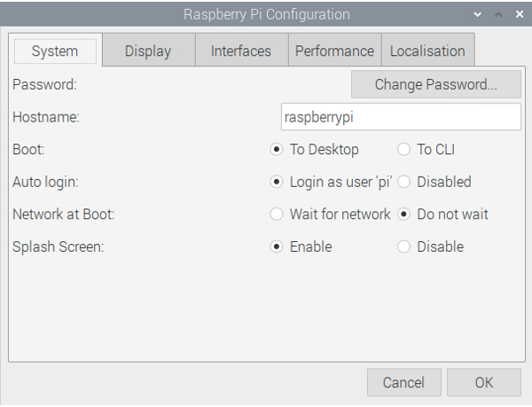Choose Login as user 'pi' radio
The image size is (532, 407).
pos(331,182)
